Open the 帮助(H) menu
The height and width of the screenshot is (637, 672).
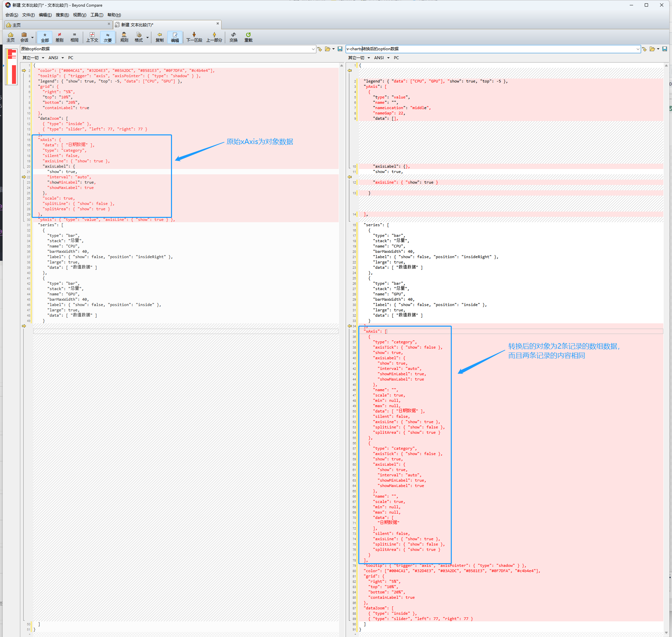pos(114,15)
